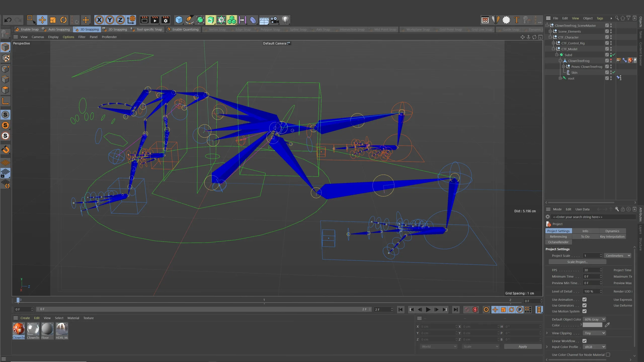
Task: Open the Spline Pen tool
Action: click(x=189, y=20)
